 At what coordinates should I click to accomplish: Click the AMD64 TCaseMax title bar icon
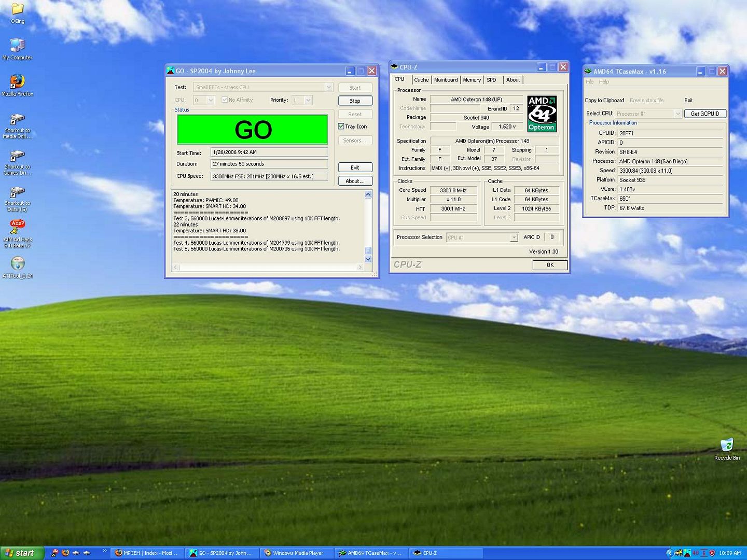[588, 71]
